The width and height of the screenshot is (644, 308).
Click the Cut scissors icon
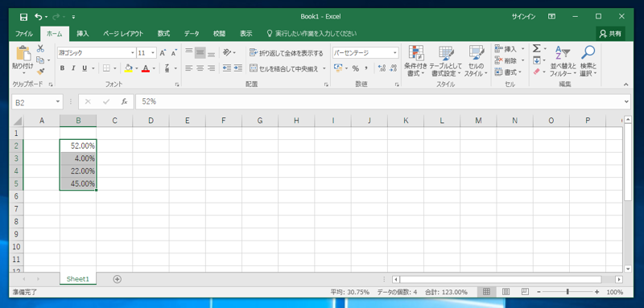tap(40, 48)
